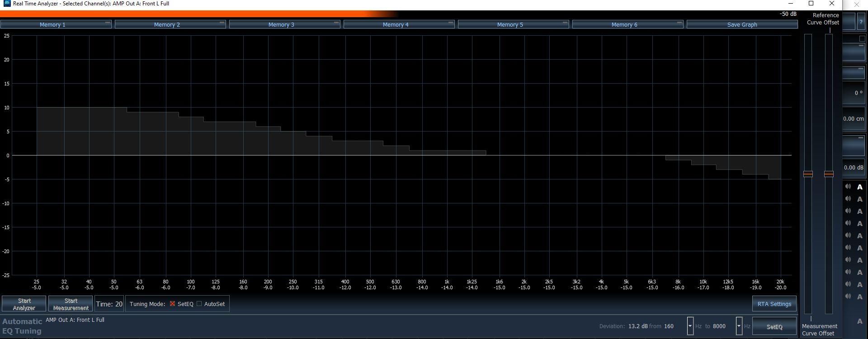Click the last speaker icon in the channel list

[848, 297]
